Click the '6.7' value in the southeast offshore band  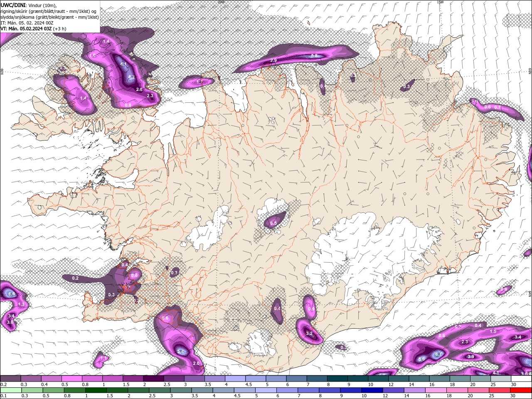pos(438,355)
